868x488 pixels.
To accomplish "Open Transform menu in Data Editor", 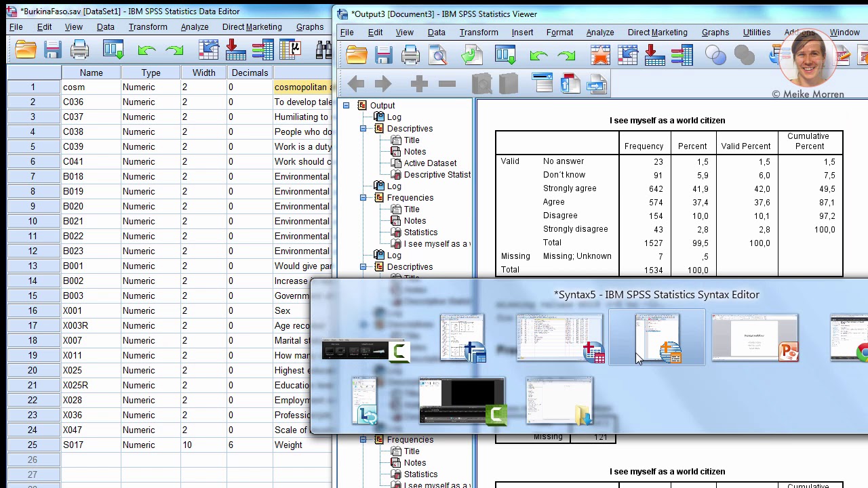I will click(148, 27).
